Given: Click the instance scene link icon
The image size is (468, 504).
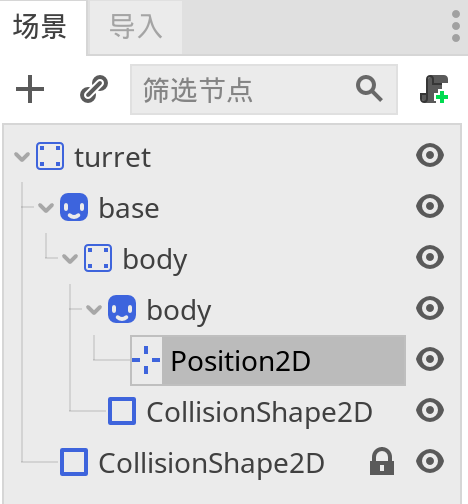Looking at the screenshot, I should [x=94, y=89].
